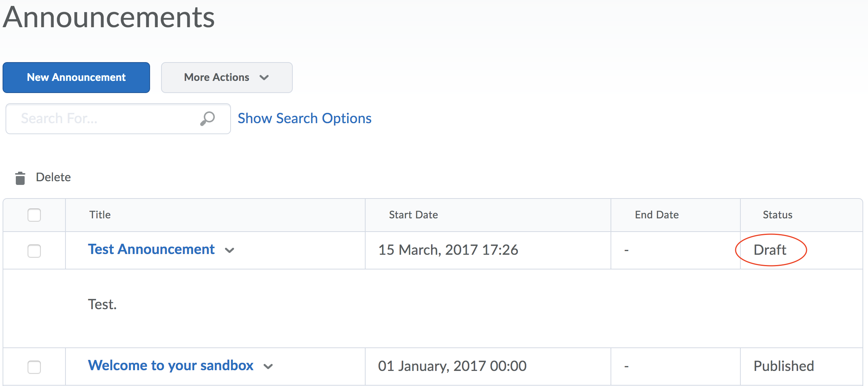Open the Test Announcement link
Image resolution: width=868 pixels, height=386 pixels.
(151, 250)
